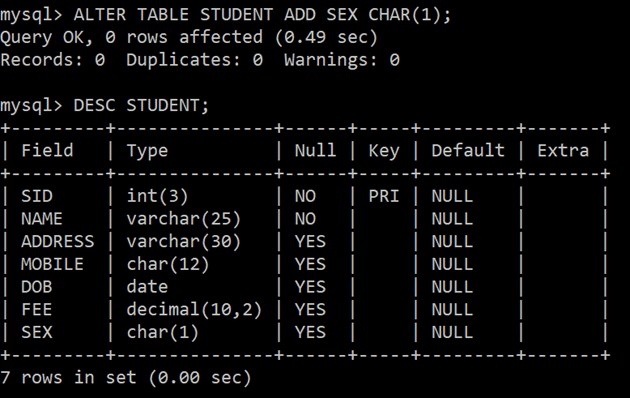630x398 pixels.
Task: Select the char(1) type text
Action: tap(163, 333)
